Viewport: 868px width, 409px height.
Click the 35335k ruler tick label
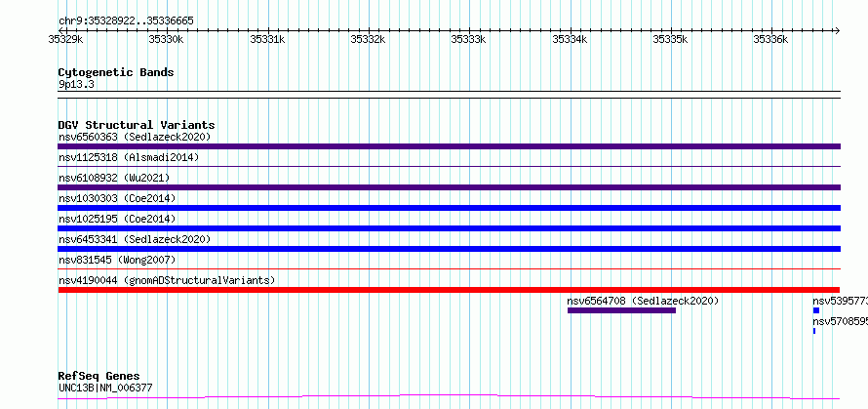pyautogui.click(x=671, y=39)
